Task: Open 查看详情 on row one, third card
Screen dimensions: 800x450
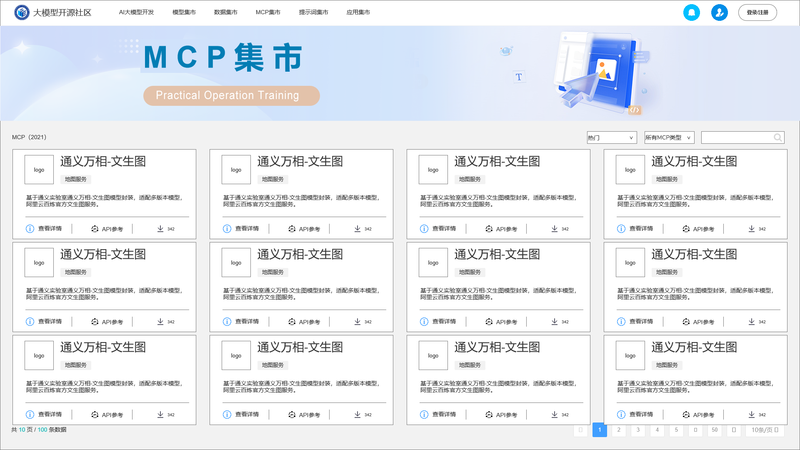Action: pos(444,229)
